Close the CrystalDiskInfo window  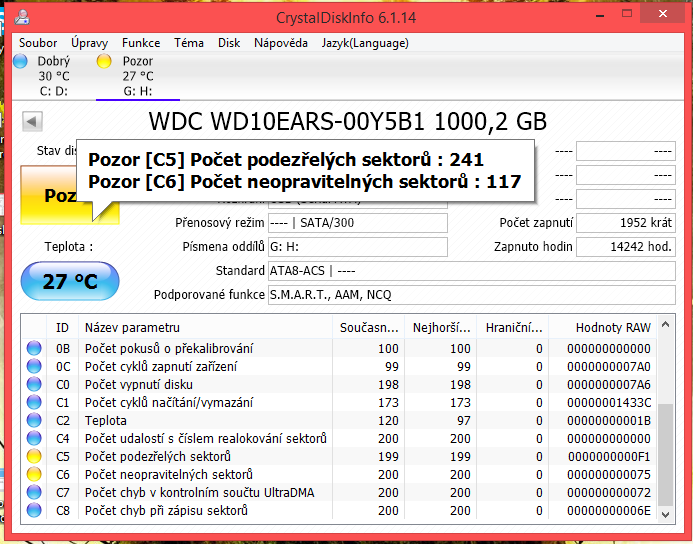[x=663, y=14]
